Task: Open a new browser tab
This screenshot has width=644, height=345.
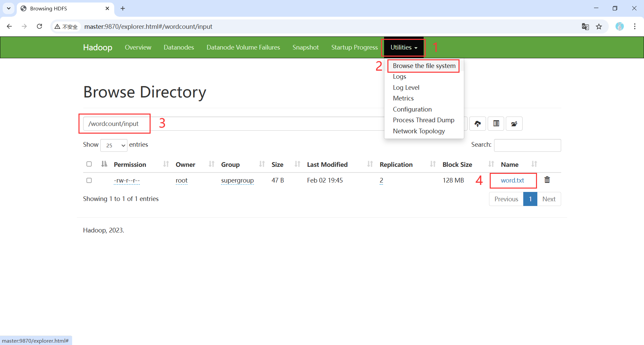Action: click(x=123, y=8)
